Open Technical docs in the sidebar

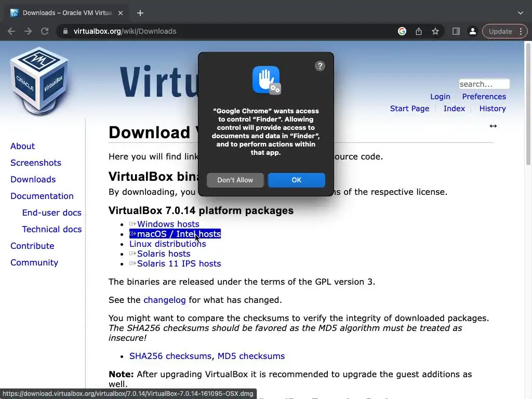tap(51, 229)
